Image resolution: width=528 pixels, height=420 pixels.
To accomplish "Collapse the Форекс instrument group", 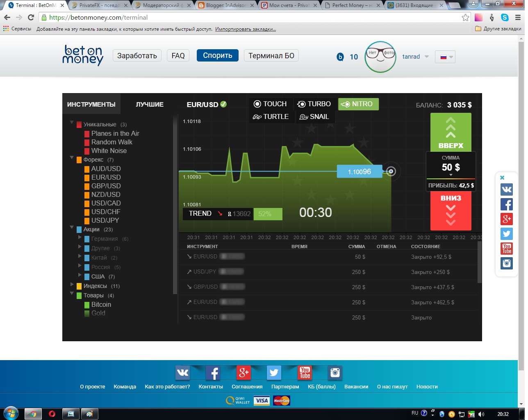I will (72, 157).
